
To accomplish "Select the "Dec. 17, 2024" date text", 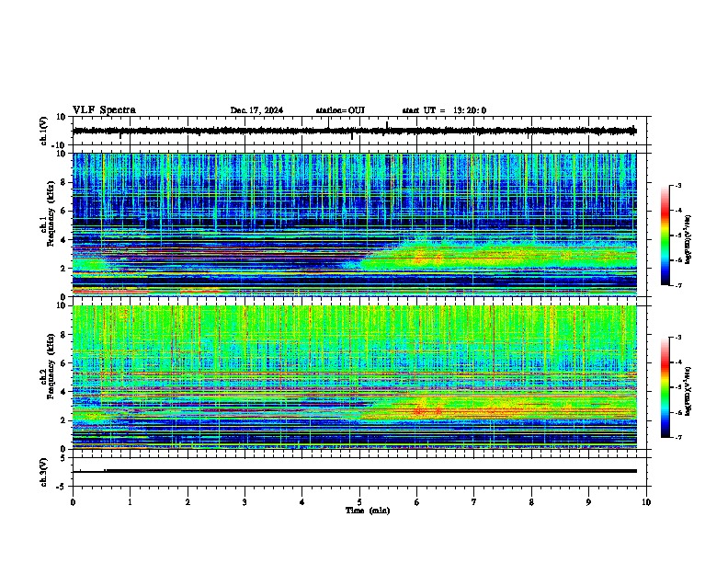I will click(x=256, y=110).
